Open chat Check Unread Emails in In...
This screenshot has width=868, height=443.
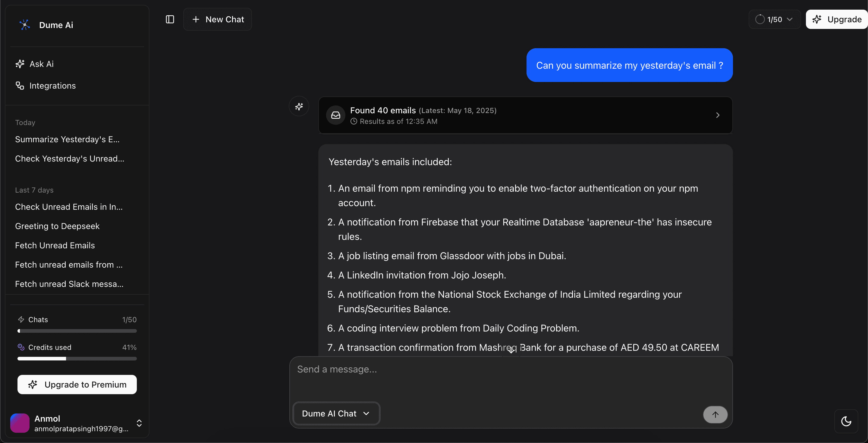(x=69, y=207)
